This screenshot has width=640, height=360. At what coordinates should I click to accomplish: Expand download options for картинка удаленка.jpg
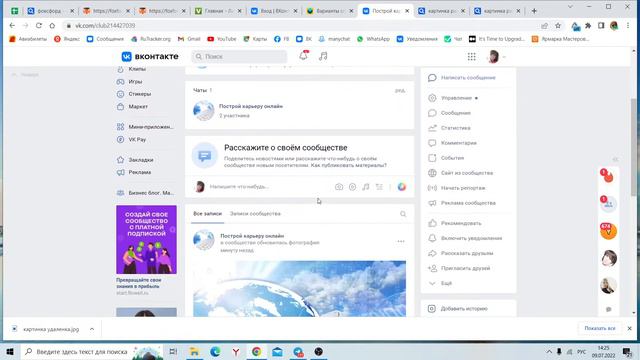[92, 329]
